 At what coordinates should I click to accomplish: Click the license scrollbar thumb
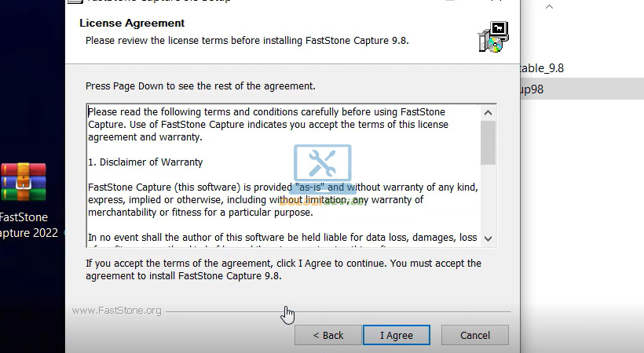coord(488,141)
